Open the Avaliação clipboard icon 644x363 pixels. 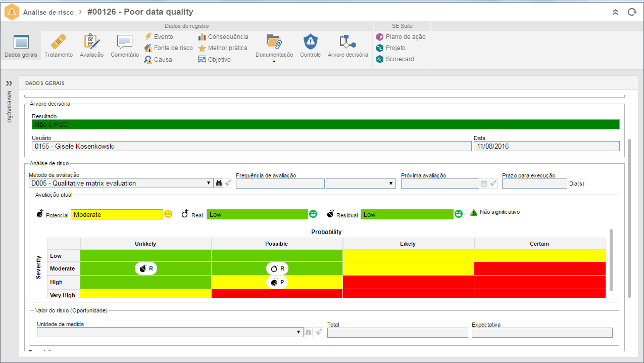[x=91, y=41]
